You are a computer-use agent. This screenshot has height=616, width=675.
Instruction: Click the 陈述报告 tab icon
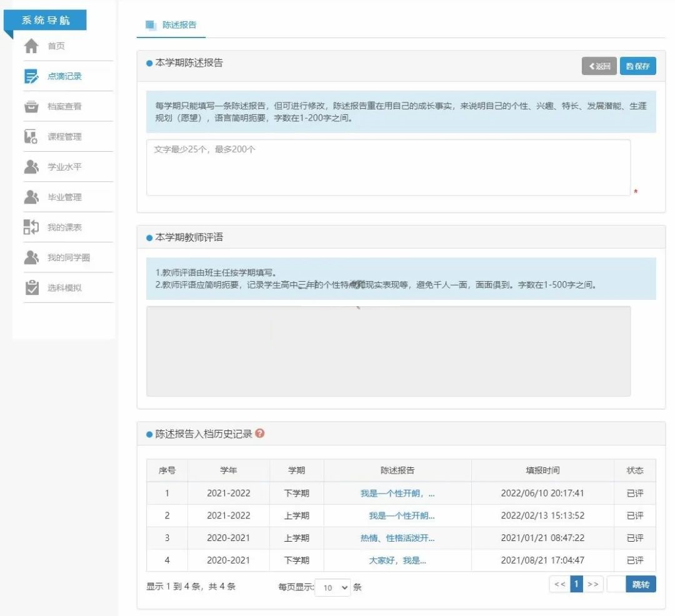point(151,25)
